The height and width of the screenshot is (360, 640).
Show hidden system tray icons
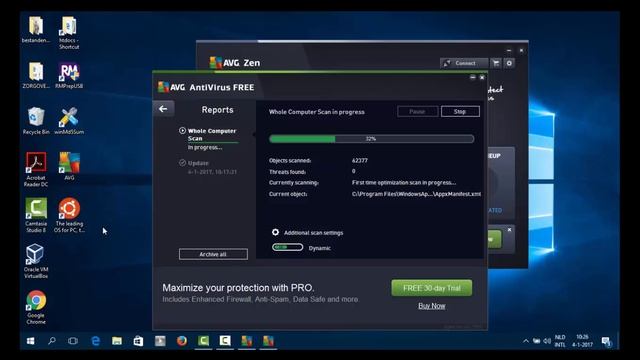(x=526, y=341)
